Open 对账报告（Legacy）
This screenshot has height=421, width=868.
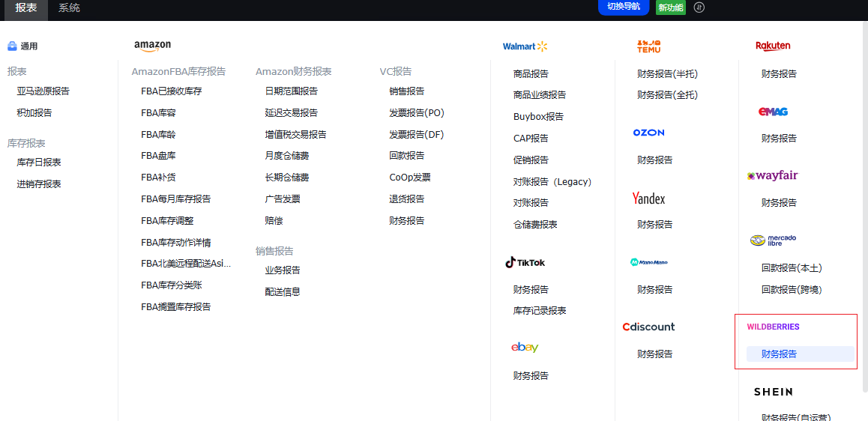552,181
